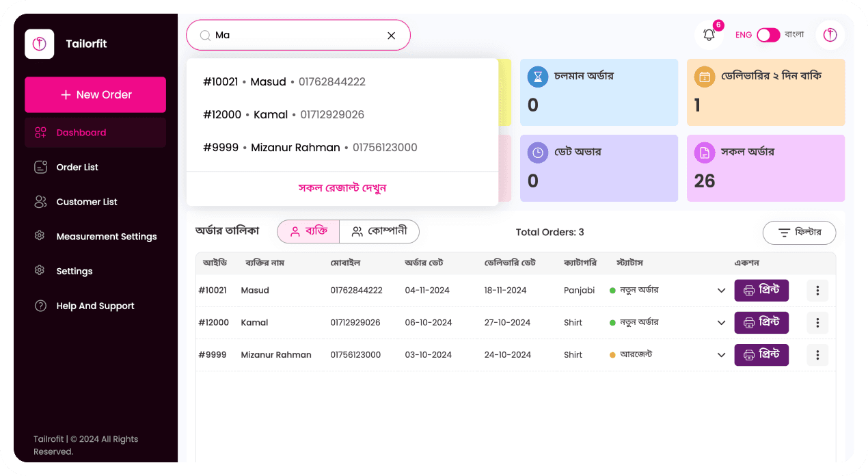Toggle language switch between ENG and বাংলা
The height and width of the screenshot is (476, 868).
coord(768,35)
